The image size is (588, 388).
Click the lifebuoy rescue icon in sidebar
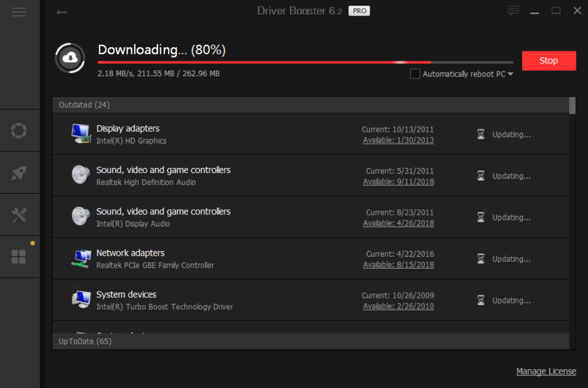coord(19,131)
